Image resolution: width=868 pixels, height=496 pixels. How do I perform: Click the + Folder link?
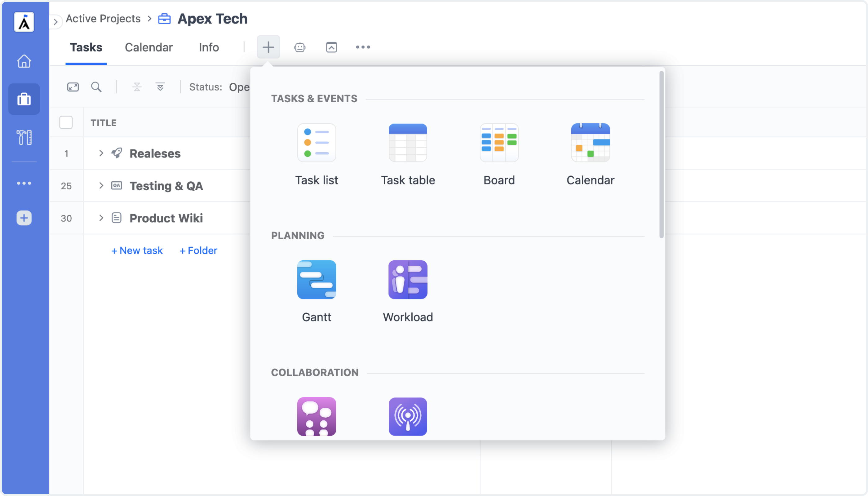click(198, 250)
